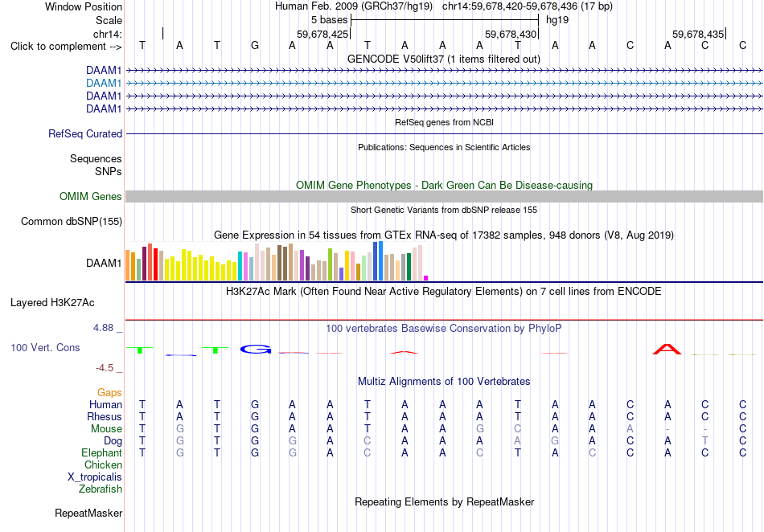The width and height of the screenshot is (764, 532).
Task: Click 'Short Genetic Variants from dbSNP' title
Action: 444,210
